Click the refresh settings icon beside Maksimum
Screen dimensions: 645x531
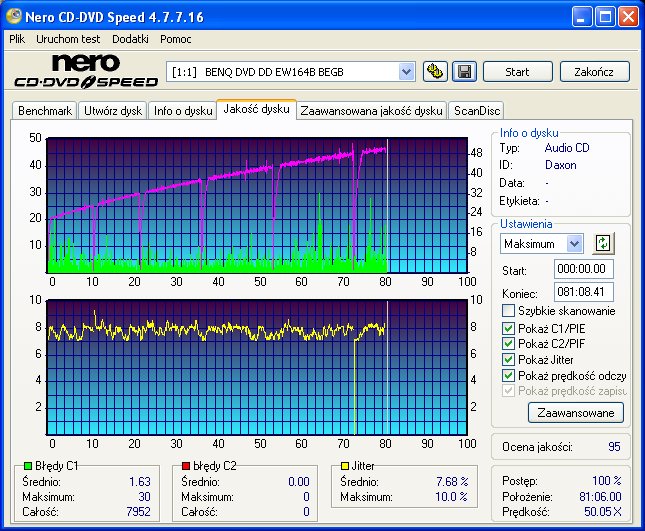pos(603,243)
